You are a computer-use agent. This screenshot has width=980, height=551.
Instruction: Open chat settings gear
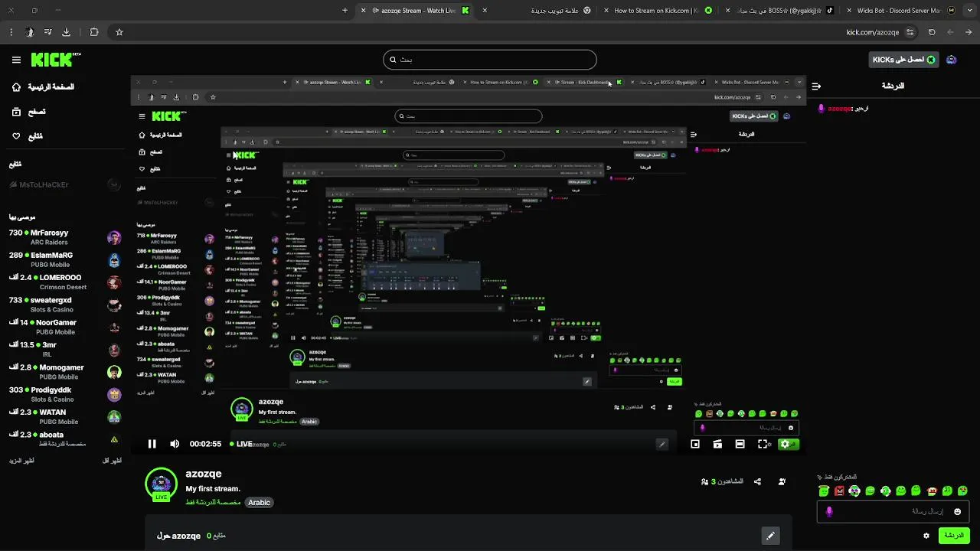click(926, 536)
